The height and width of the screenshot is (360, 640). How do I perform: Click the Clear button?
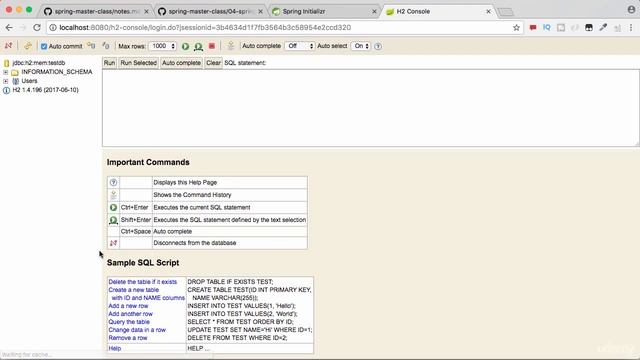[213, 63]
